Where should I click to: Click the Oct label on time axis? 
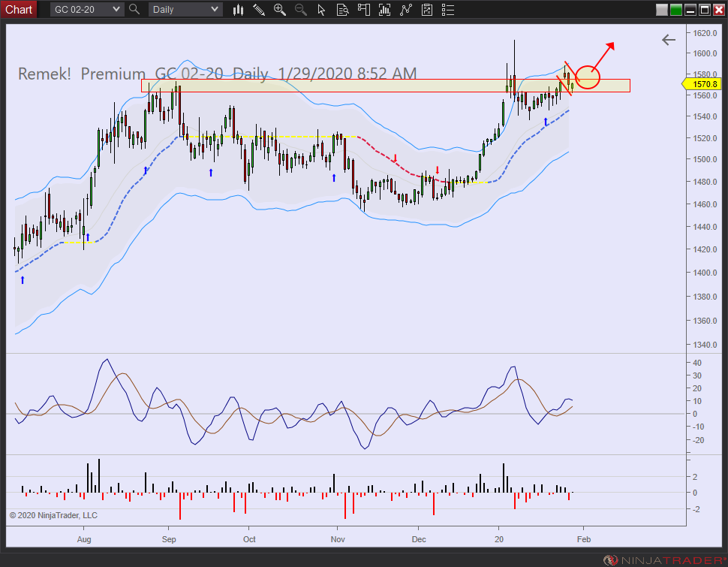249,539
